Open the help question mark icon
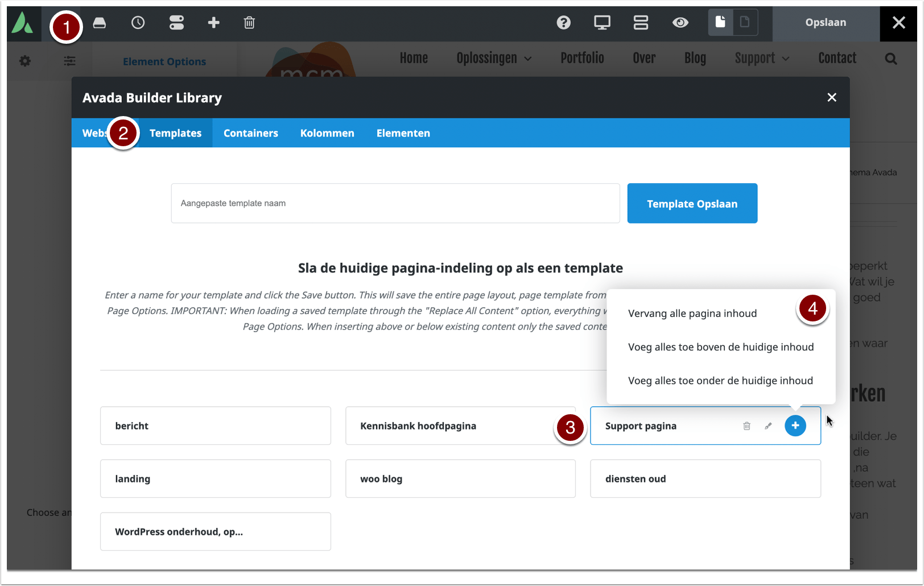The height and width of the screenshot is (586, 924). point(563,23)
